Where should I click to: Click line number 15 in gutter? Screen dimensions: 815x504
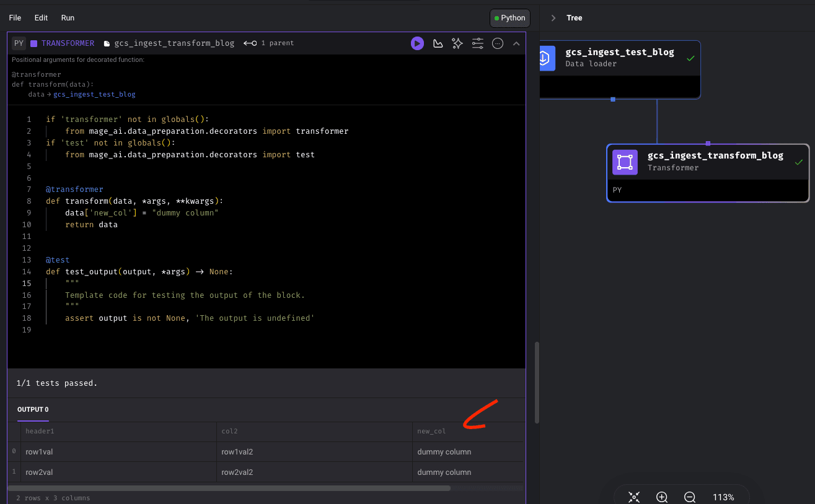point(27,284)
